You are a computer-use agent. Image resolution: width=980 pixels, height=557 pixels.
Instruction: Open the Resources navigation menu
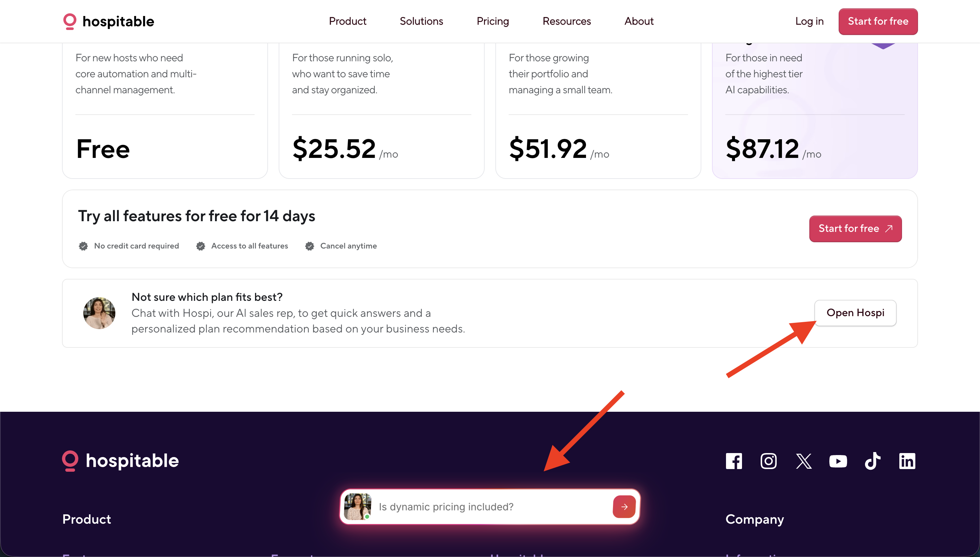[566, 21]
